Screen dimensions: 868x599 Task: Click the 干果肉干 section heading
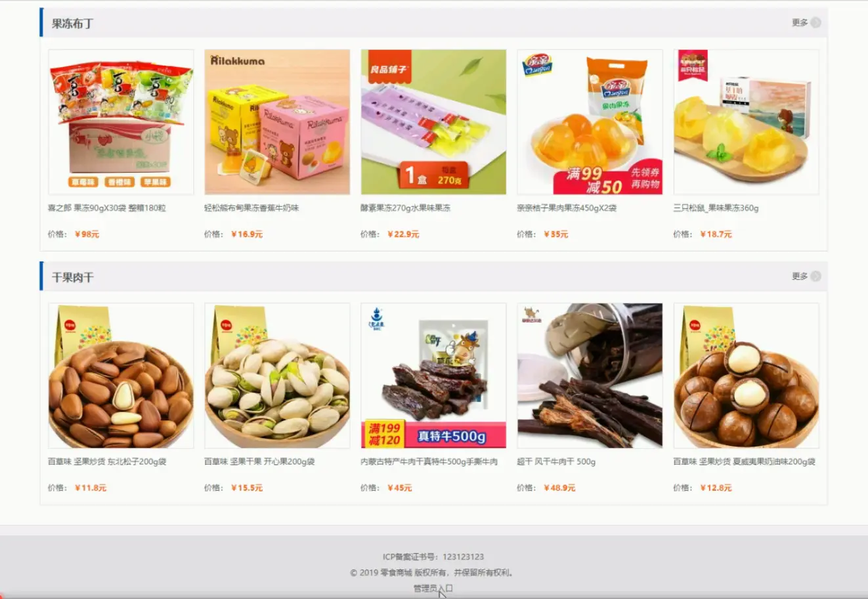click(x=73, y=277)
